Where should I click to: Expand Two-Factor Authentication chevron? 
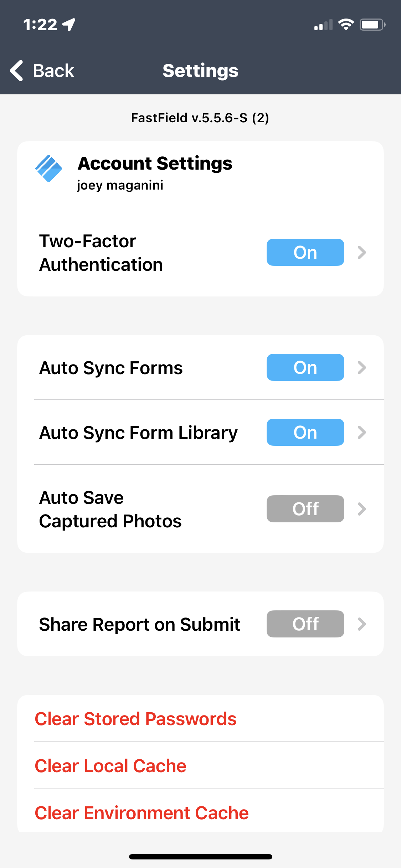tap(362, 252)
